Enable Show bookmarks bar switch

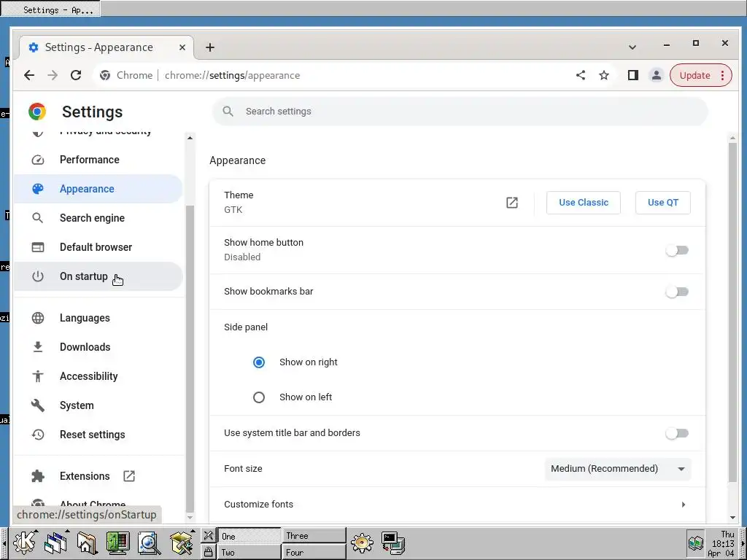(677, 292)
